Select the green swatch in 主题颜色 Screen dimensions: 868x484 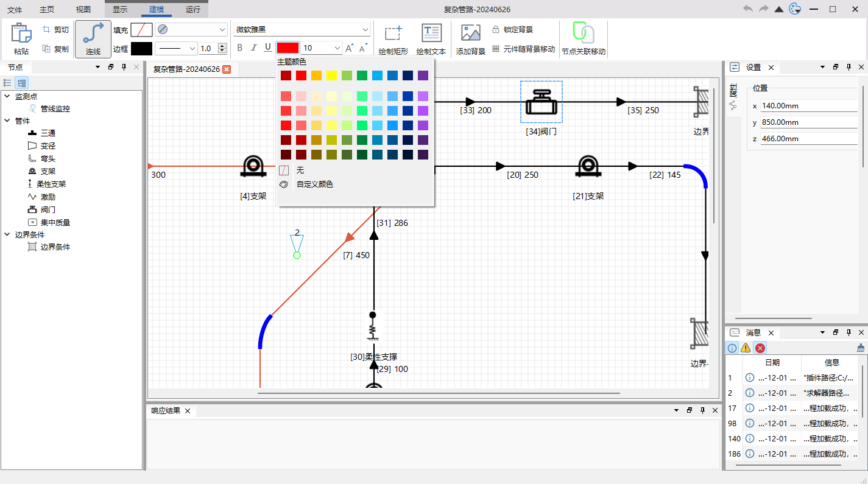362,75
